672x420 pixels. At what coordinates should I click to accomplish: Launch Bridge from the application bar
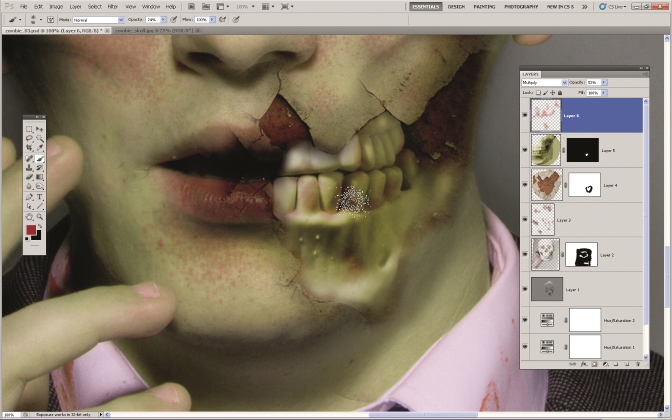click(x=192, y=6)
